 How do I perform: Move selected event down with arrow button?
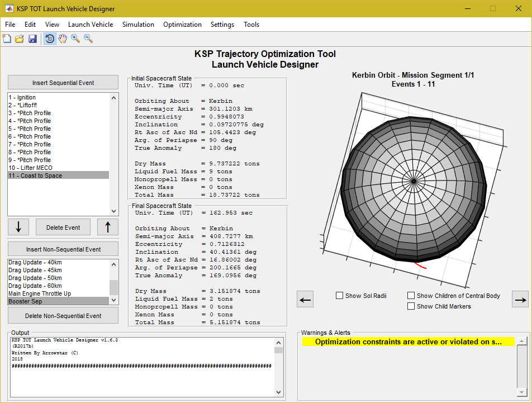[x=18, y=227]
